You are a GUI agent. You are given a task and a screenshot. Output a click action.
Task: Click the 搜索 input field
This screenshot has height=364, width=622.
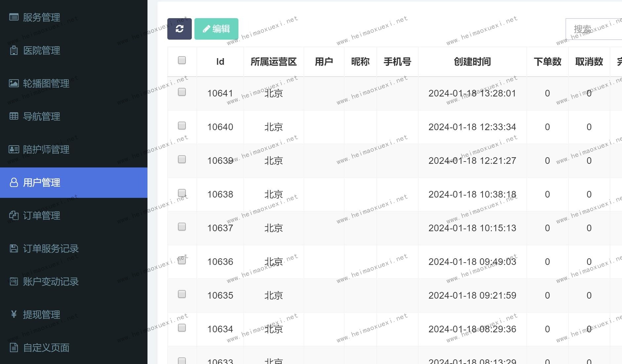(x=594, y=29)
